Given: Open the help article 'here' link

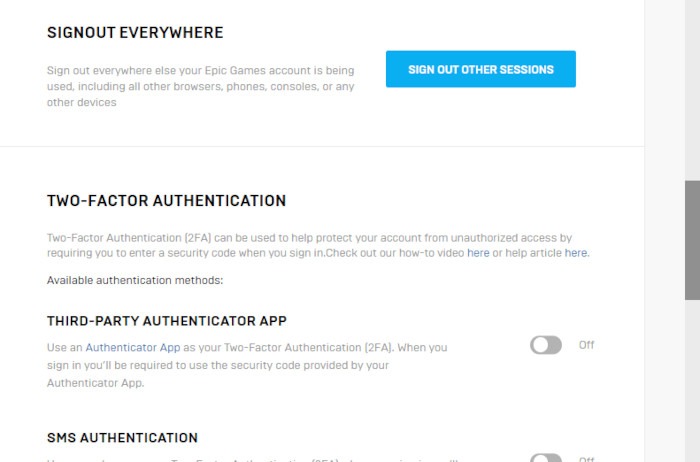Looking at the screenshot, I should [576, 253].
